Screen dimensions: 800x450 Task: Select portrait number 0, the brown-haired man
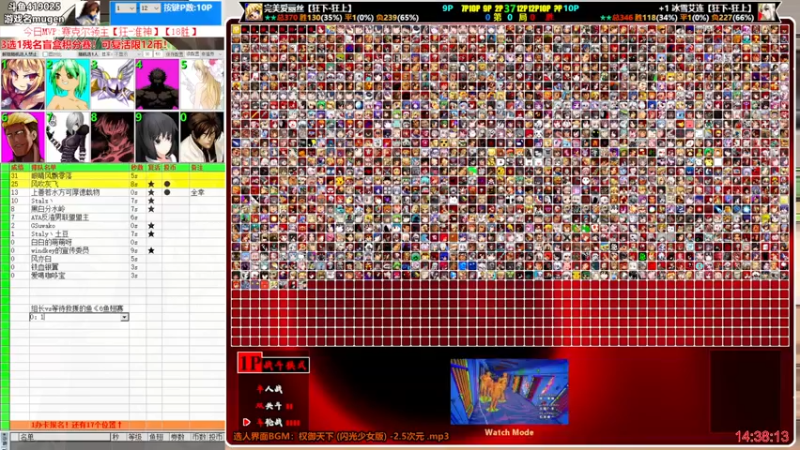point(202,137)
